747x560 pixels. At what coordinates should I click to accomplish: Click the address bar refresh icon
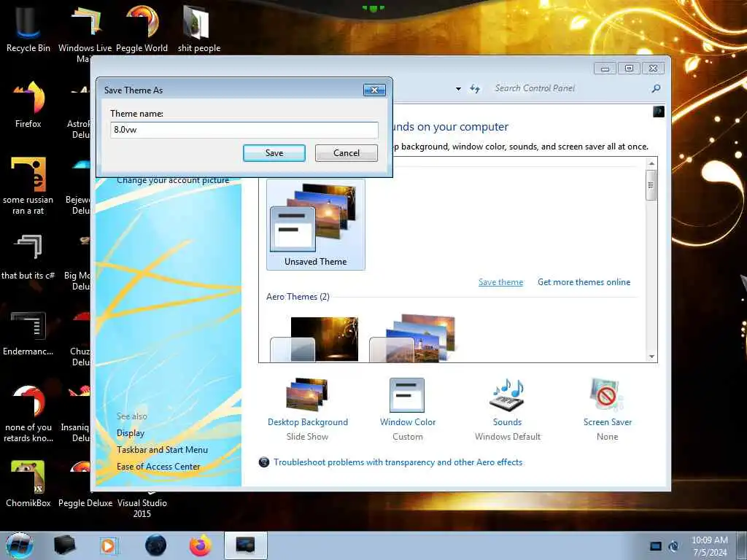tap(474, 88)
